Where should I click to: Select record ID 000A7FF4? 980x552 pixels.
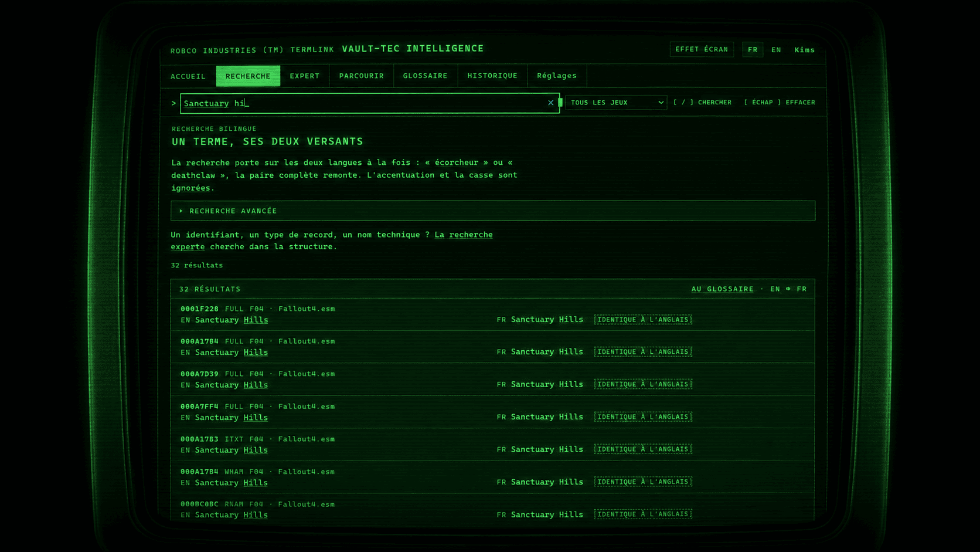click(x=199, y=407)
